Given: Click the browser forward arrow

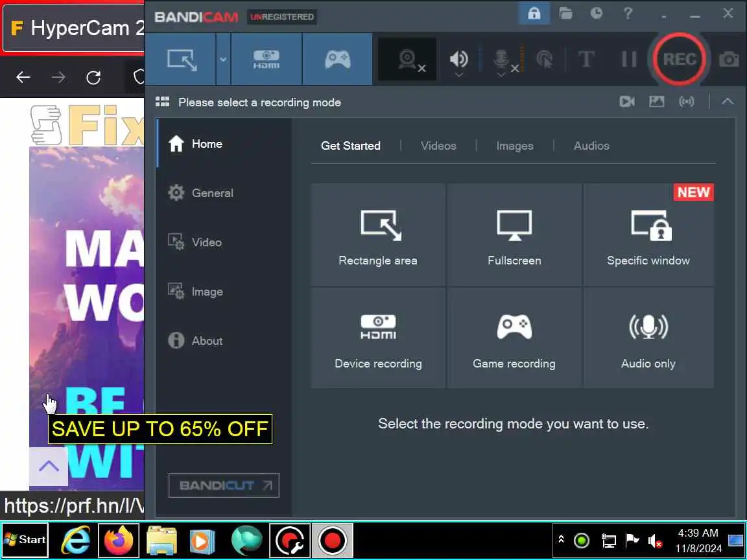Looking at the screenshot, I should tap(58, 77).
